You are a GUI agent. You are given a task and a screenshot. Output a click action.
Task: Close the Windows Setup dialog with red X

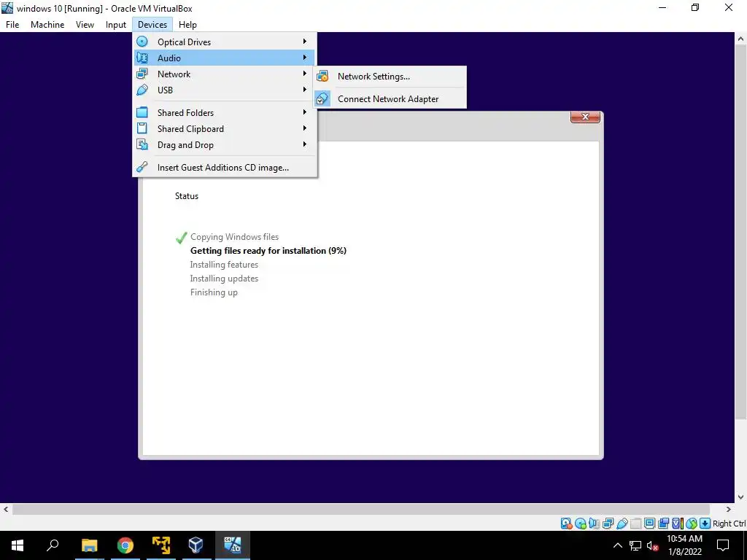(x=585, y=117)
